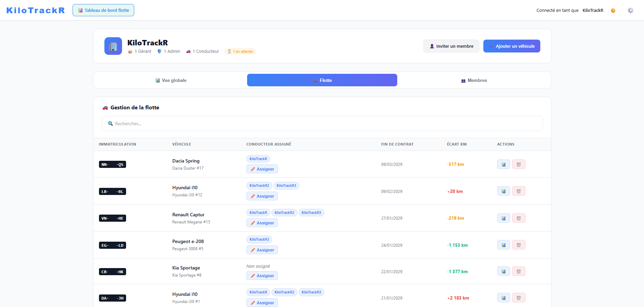Toggle the sun theme icon
The width and height of the screenshot is (644, 307).
point(613,10)
